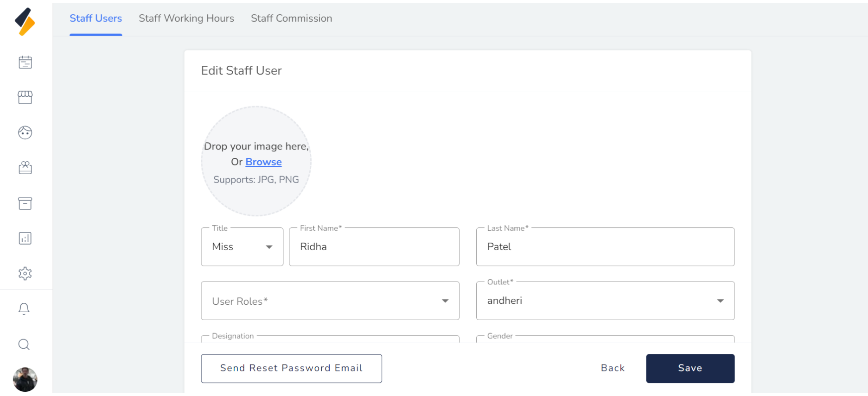
Task: Open the user profile avatar
Action: point(25,380)
